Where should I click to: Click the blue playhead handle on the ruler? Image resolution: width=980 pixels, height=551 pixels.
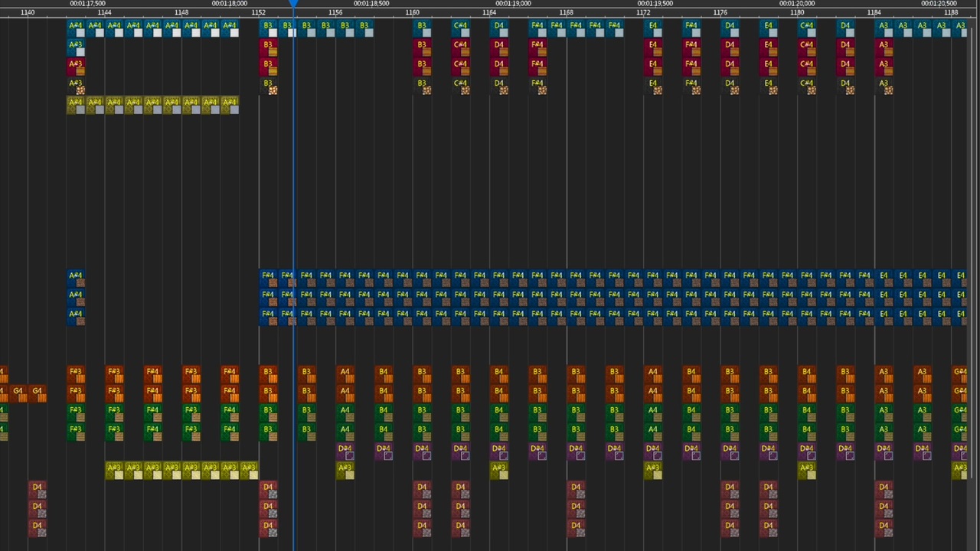293,5
